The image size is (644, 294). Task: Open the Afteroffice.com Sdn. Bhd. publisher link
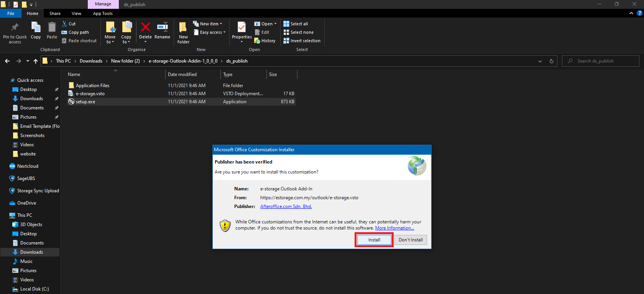click(x=286, y=206)
